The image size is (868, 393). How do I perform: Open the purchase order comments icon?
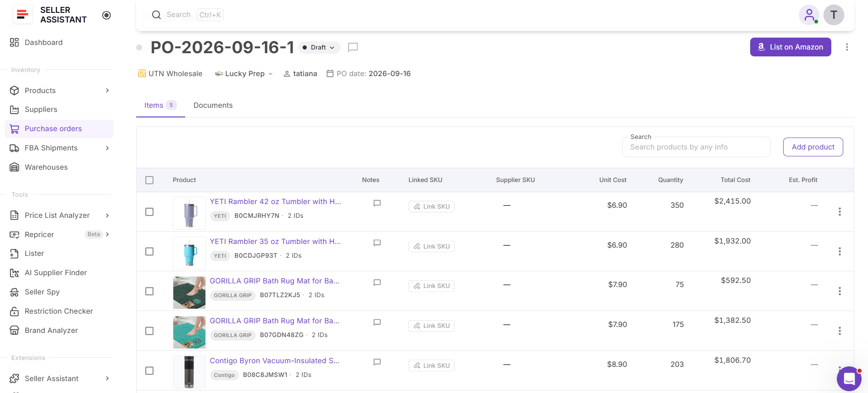(353, 47)
